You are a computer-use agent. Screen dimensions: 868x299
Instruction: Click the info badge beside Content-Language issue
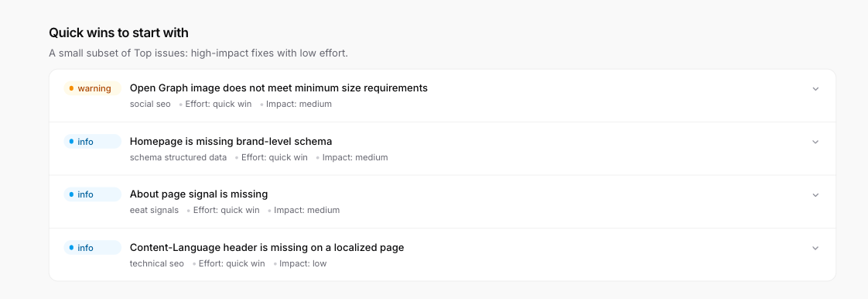[92, 247]
